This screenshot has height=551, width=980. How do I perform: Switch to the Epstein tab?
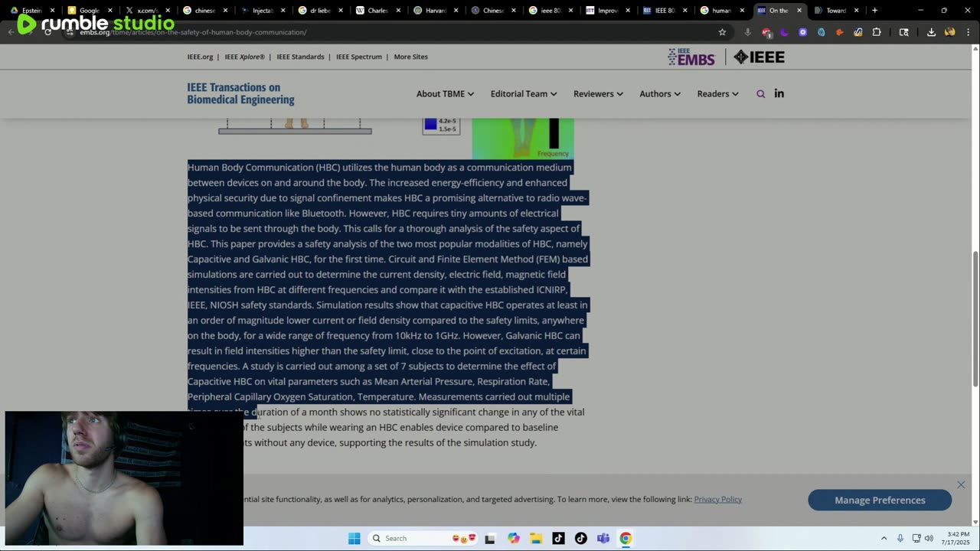pos(31,10)
